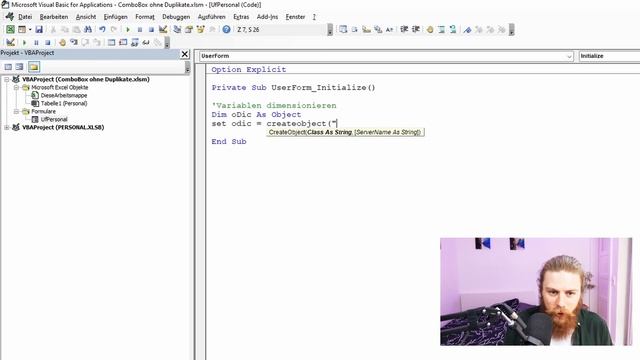Image resolution: width=640 pixels, height=360 pixels.
Task: Click the Reset stop icon in the Debug toolbar
Action: tap(48, 42)
